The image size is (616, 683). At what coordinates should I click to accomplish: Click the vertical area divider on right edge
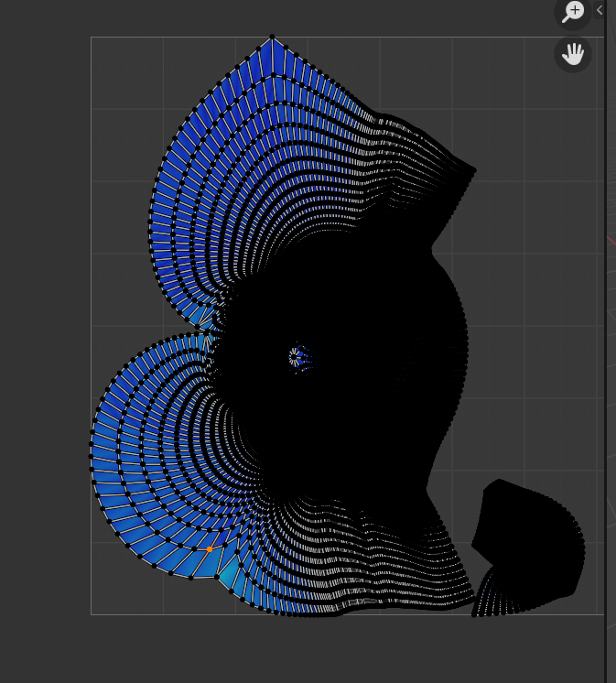pos(605,366)
